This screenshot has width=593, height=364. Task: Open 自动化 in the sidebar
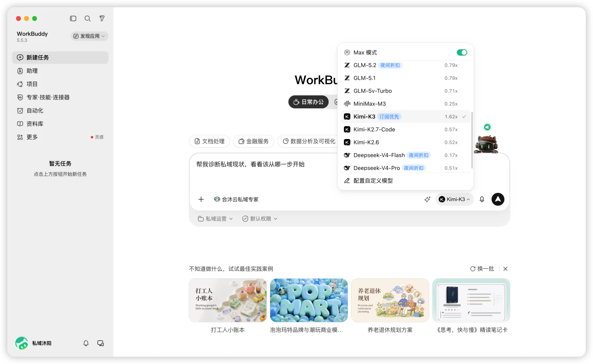(x=60, y=110)
